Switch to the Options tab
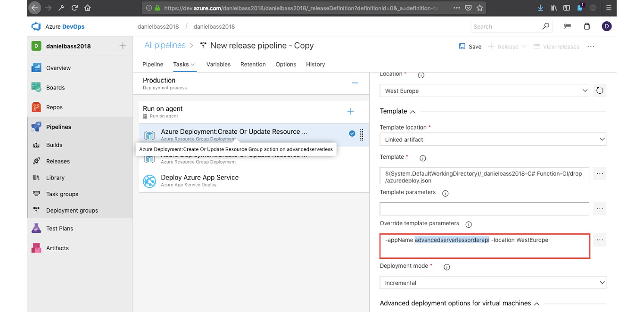The width and height of the screenshot is (644, 312). pyautogui.click(x=286, y=64)
